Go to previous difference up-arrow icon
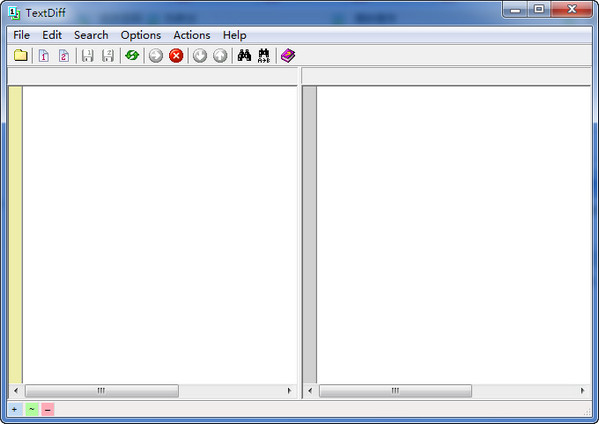The width and height of the screenshot is (599, 424). click(x=220, y=56)
